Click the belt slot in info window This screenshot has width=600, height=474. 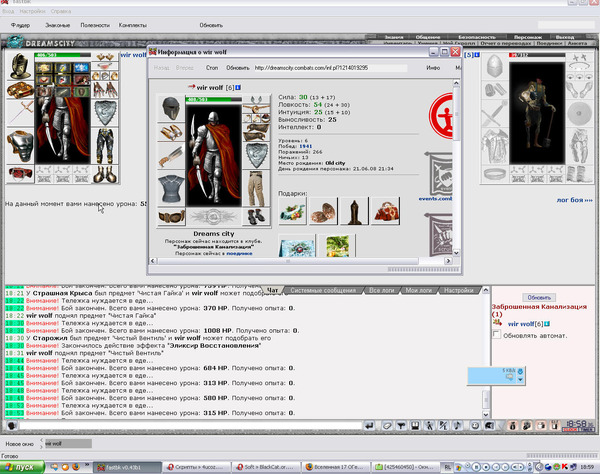point(171,217)
